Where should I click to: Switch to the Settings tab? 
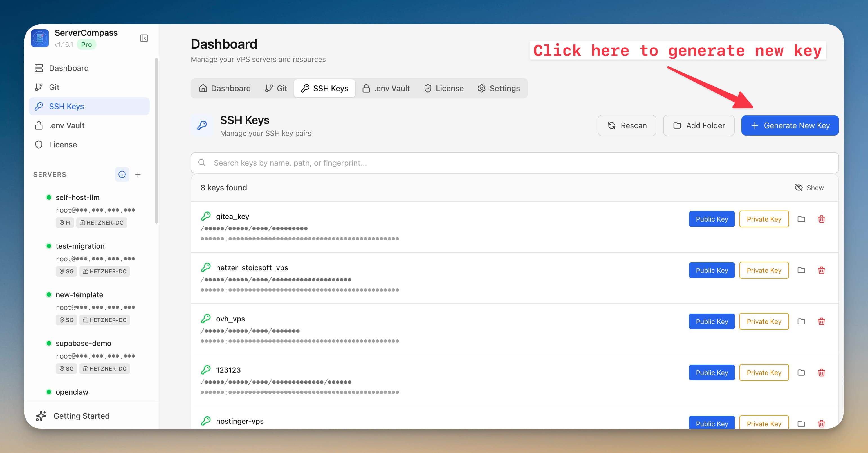[x=499, y=88]
